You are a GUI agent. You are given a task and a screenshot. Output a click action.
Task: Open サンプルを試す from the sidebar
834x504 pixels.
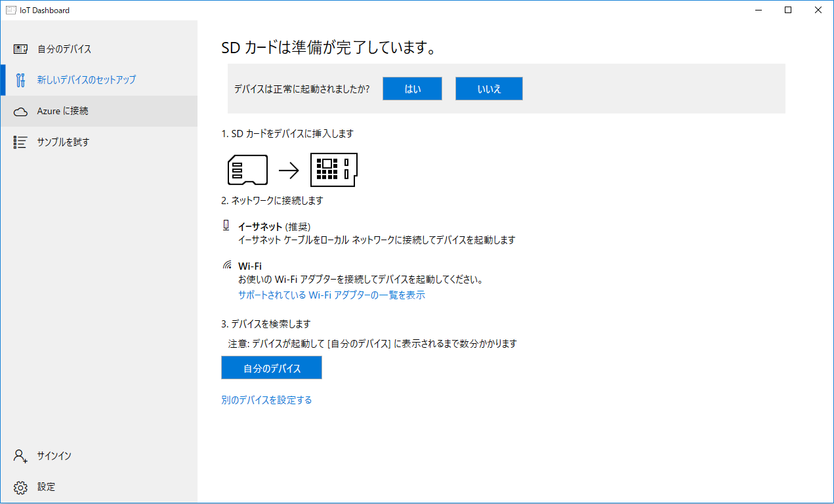pyautogui.click(x=99, y=142)
